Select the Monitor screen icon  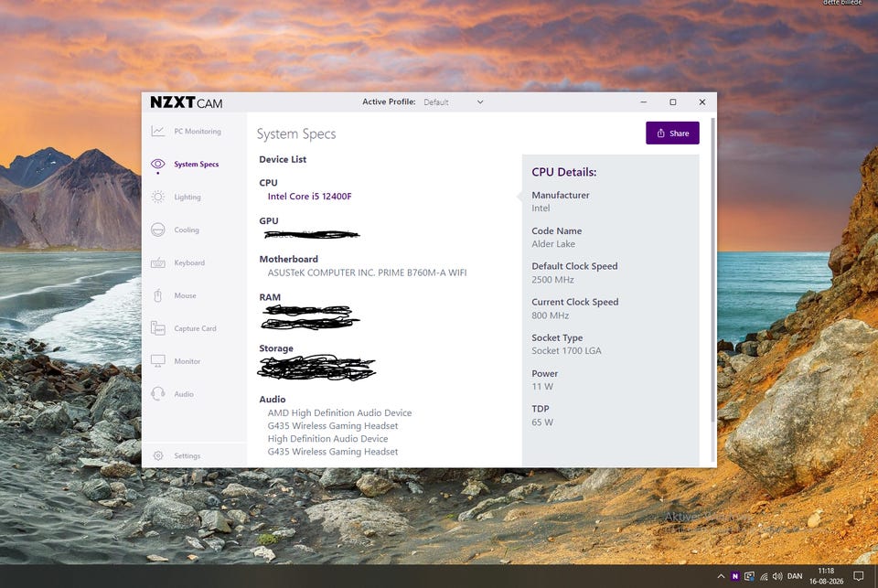(158, 361)
